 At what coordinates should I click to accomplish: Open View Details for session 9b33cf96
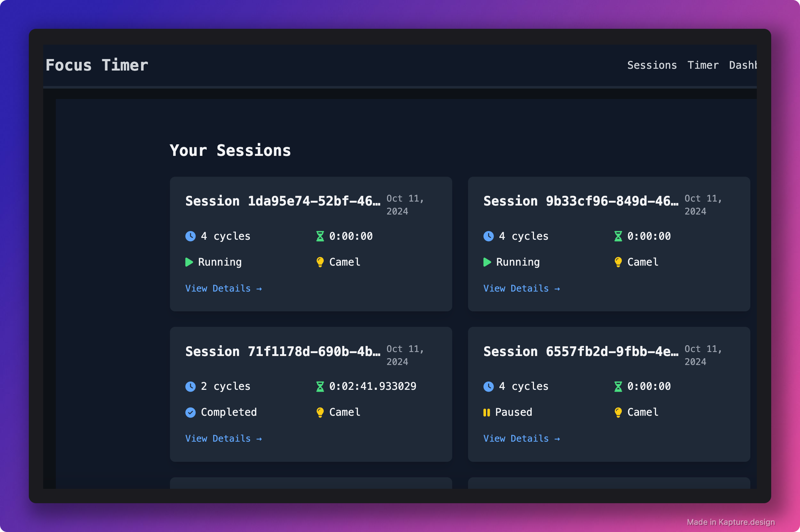pos(522,288)
